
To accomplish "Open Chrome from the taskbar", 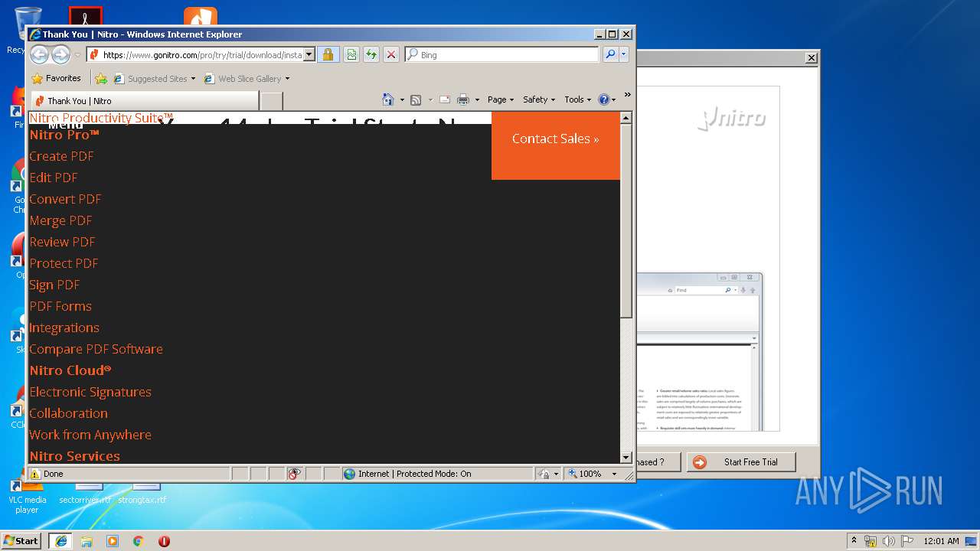I will 138,541.
